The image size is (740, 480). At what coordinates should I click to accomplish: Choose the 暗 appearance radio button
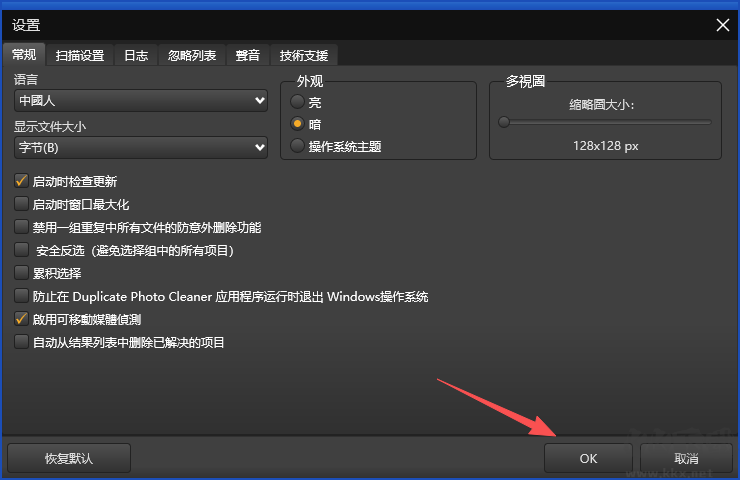click(297, 124)
